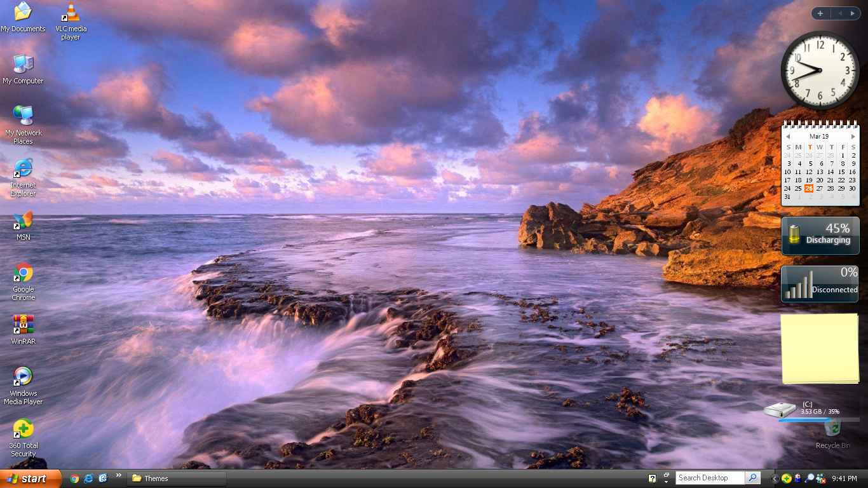Click the battery gadget showing 45% Discharging
This screenshot has width=868, height=488.
point(820,236)
